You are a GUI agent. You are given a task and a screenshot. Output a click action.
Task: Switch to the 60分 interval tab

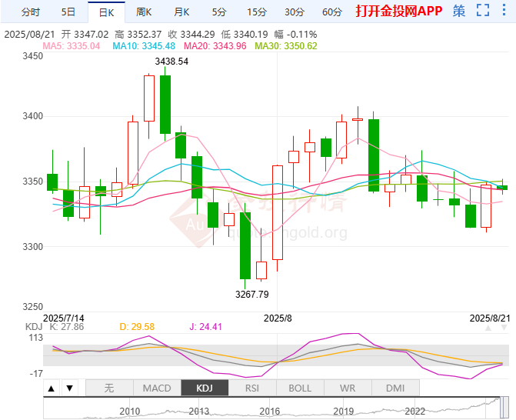pos(331,12)
